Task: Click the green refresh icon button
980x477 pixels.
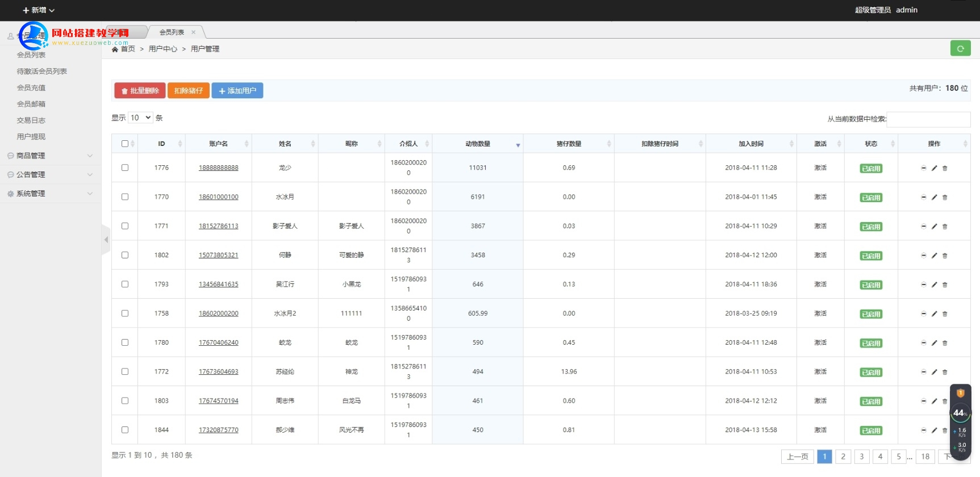Action: pyautogui.click(x=960, y=49)
